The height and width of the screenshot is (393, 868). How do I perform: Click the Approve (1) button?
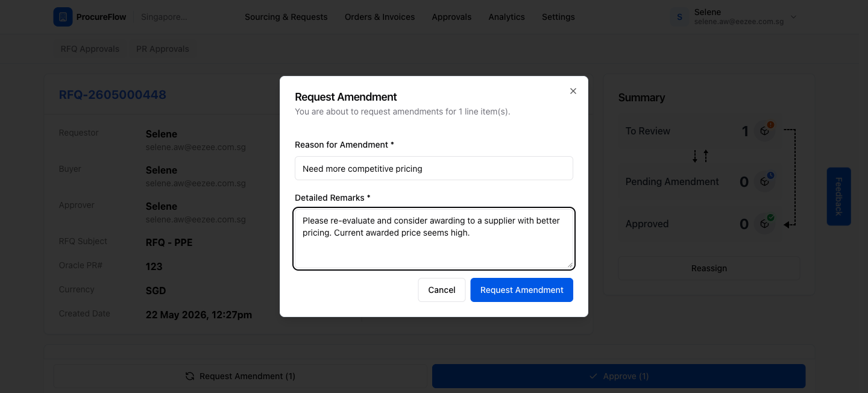[619, 376]
